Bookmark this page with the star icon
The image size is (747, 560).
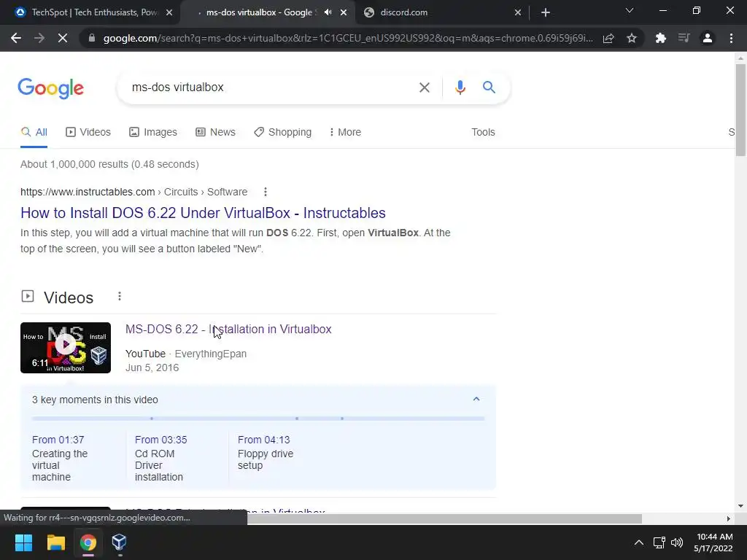(x=632, y=38)
